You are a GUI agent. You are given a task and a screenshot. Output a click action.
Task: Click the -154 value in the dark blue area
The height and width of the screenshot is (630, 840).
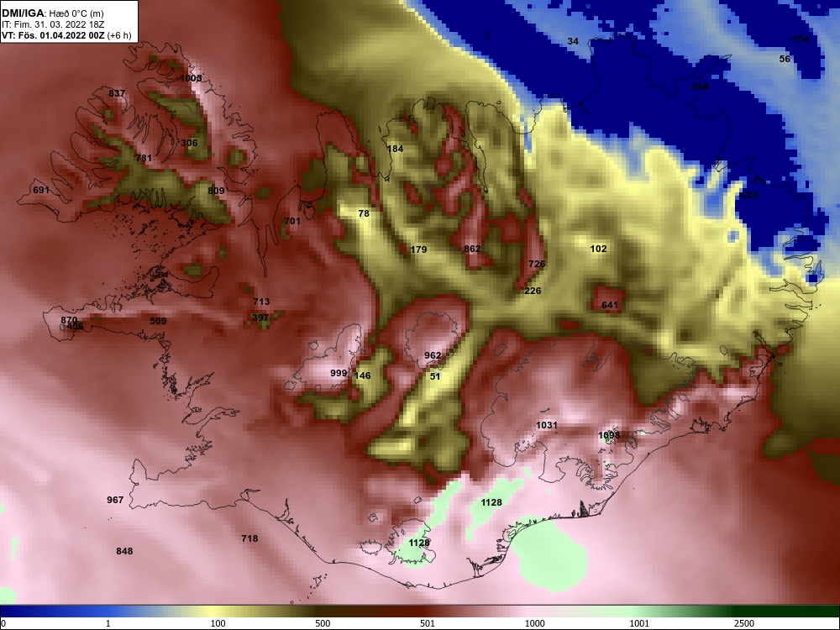click(800, 39)
